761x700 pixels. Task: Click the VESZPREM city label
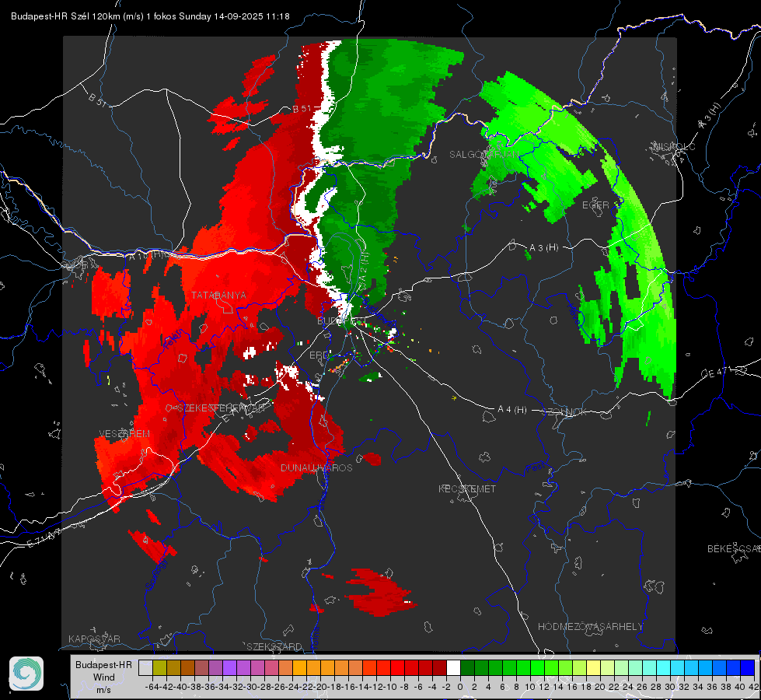pyautogui.click(x=124, y=434)
